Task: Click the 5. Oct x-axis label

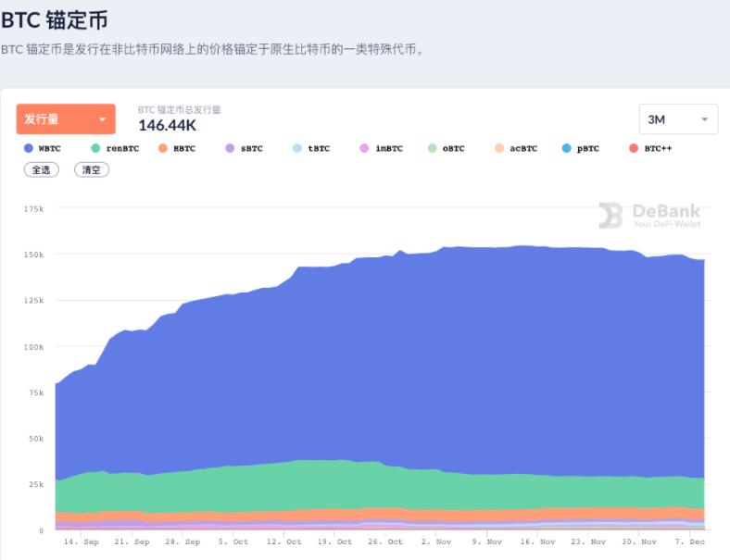Action: click(233, 541)
